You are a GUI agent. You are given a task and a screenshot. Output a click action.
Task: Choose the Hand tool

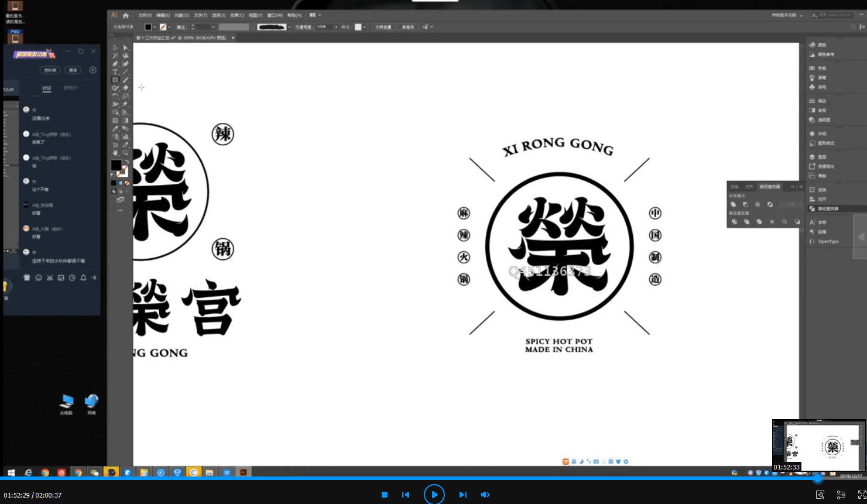115,153
